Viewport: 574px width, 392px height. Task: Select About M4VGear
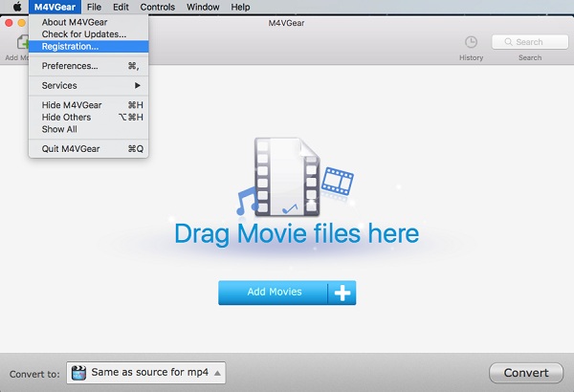pyautogui.click(x=89, y=22)
